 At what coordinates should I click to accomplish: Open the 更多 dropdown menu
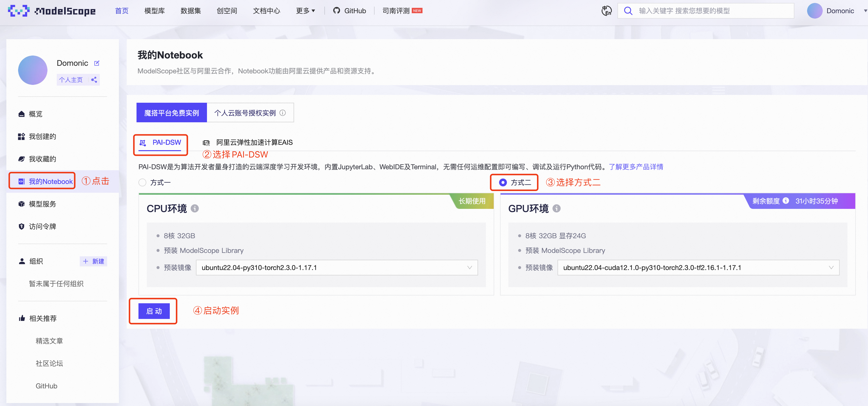point(305,11)
